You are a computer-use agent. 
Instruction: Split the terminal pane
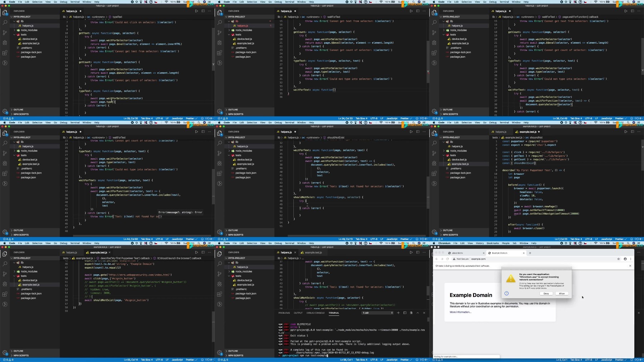click(x=405, y=313)
